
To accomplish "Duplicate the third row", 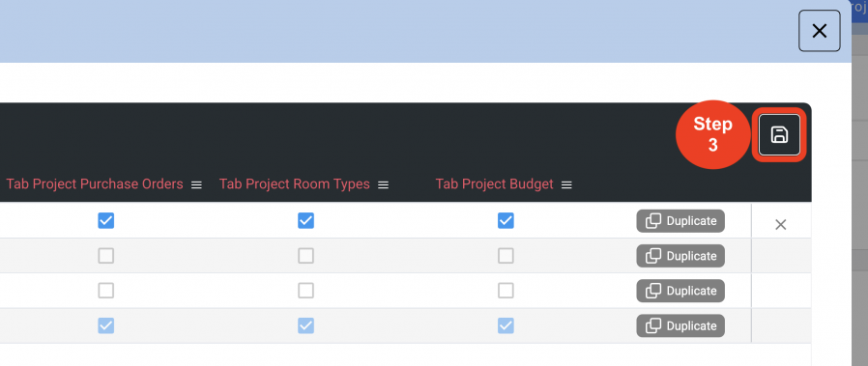I will pos(680,291).
